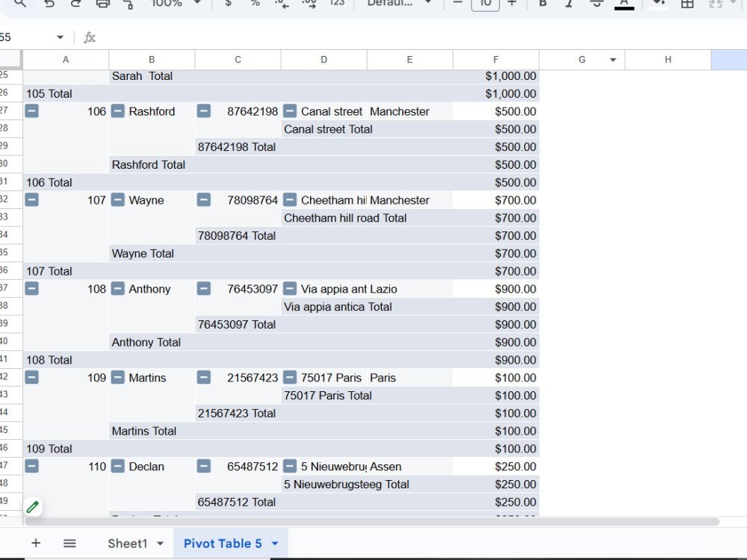This screenshot has height=560, width=747.
Task: Click the Redo toolbar icon
Action: coord(75,3)
